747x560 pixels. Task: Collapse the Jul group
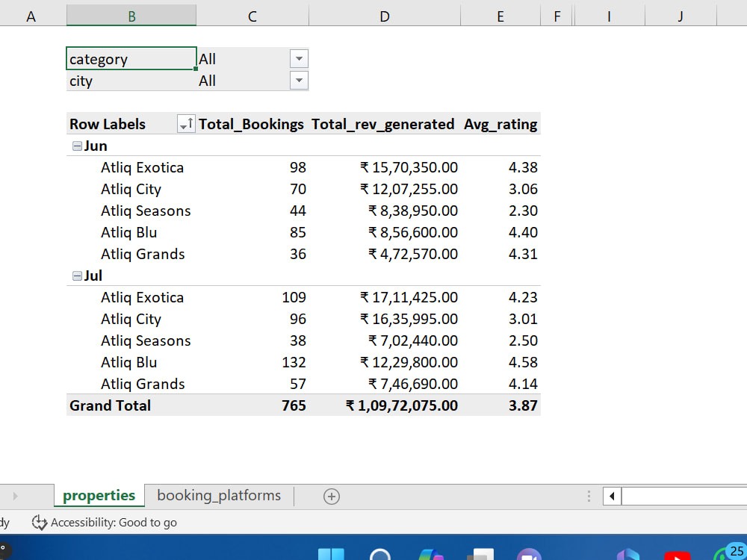[x=77, y=276]
